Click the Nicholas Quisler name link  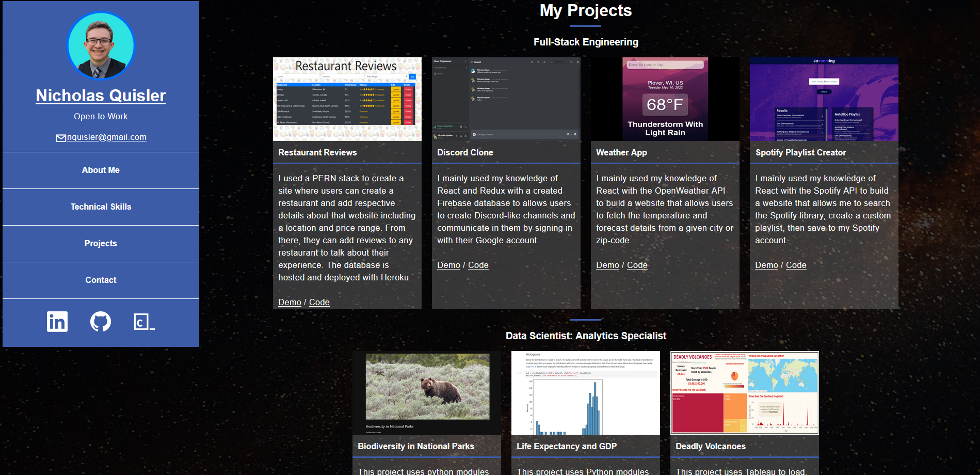pyautogui.click(x=101, y=96)
